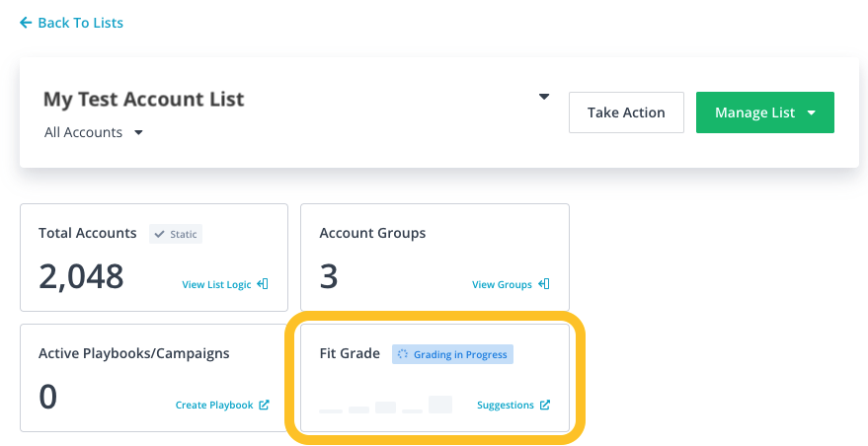
Task: Click the Manage List caret arrow
Action: [812, 112]
